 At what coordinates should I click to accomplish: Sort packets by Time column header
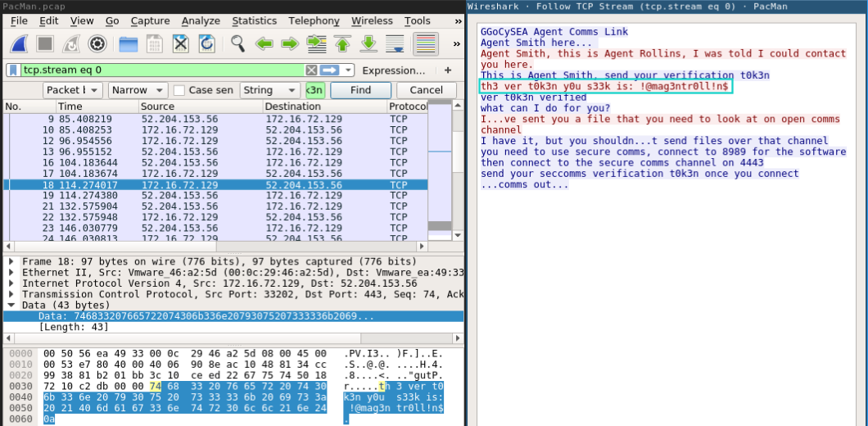[97, 106]
